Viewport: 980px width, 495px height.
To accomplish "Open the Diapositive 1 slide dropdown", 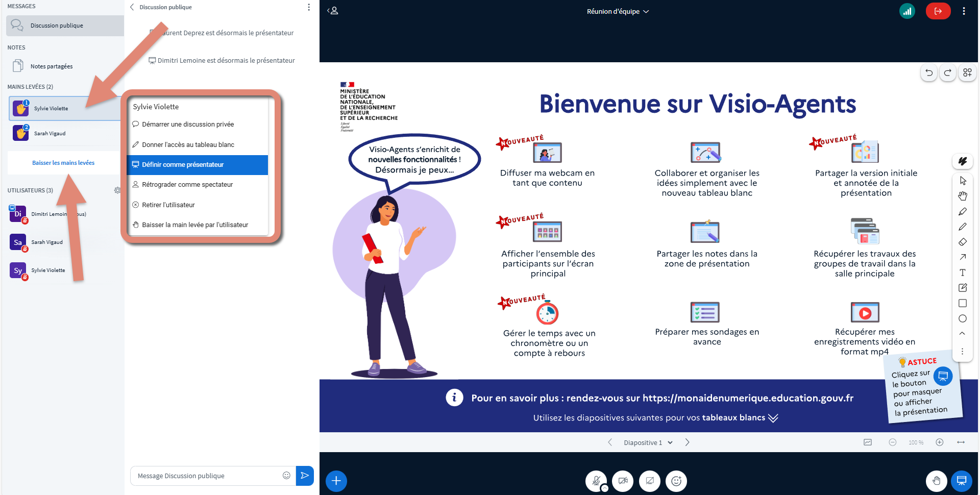I will pos(648,442).
